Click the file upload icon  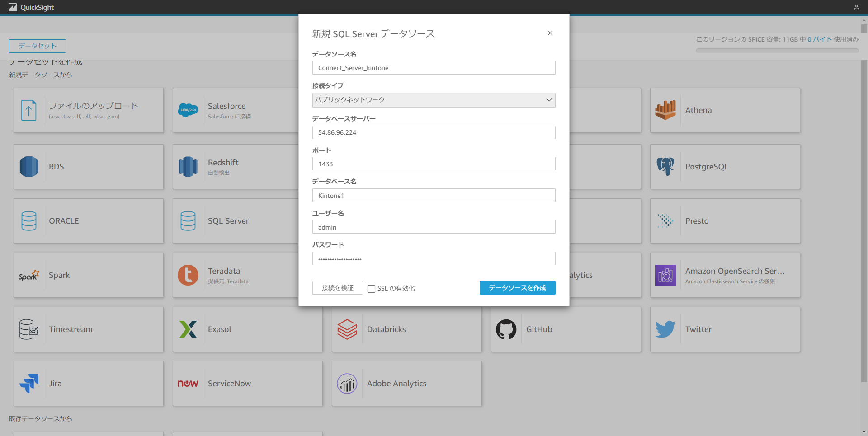(x=29, y=110)
